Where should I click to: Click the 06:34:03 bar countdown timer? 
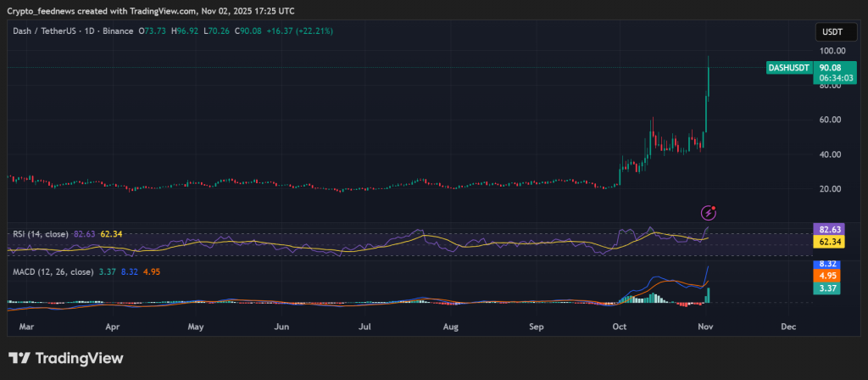pos(834,78)
